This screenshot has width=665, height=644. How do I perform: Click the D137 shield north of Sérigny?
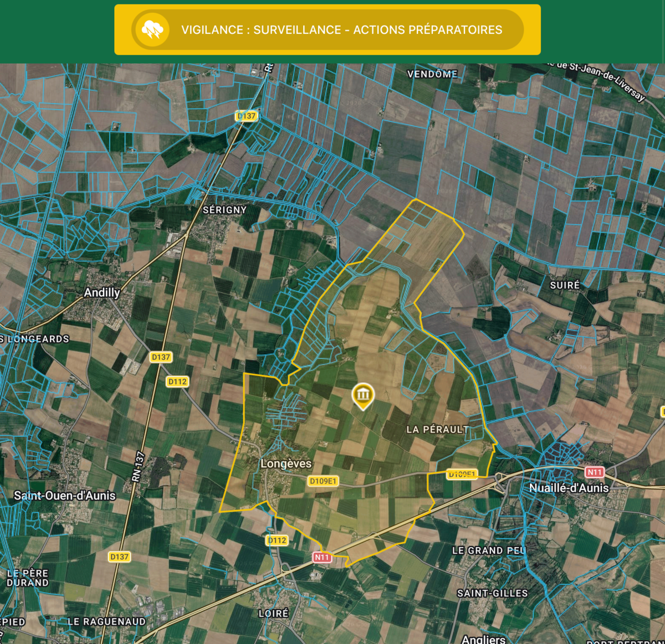247,116
